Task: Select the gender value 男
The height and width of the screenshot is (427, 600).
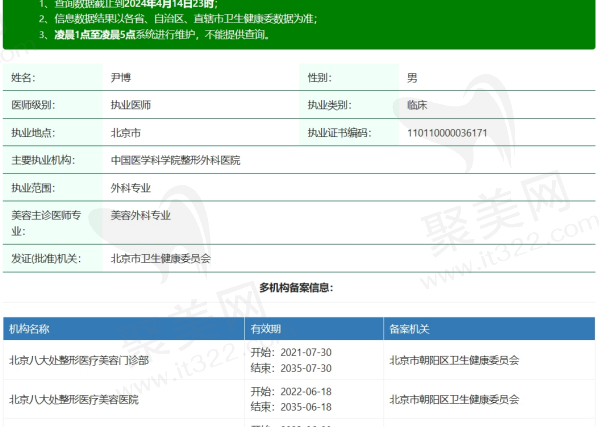Action: click(x=412, y=78)
